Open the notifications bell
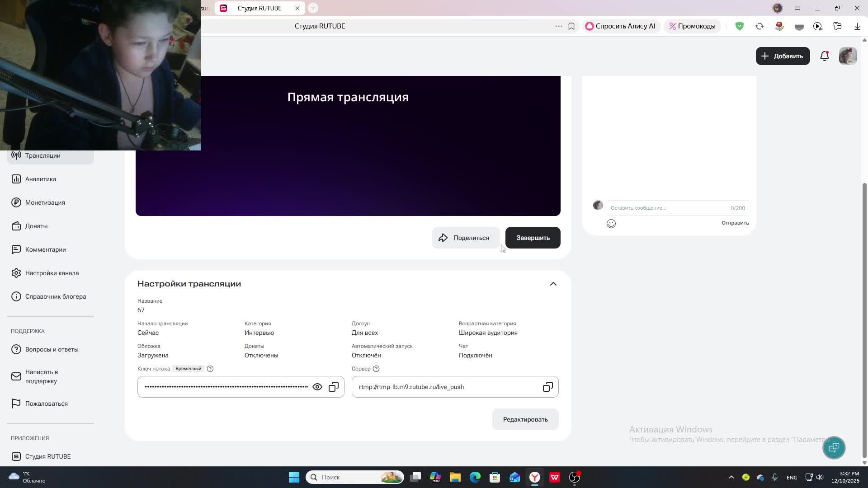868x488 pixels. 824,56
